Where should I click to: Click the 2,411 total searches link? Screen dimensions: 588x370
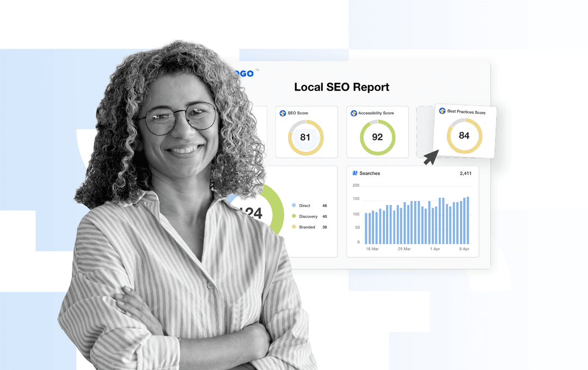pyautogui.click(x=466, y=173)
